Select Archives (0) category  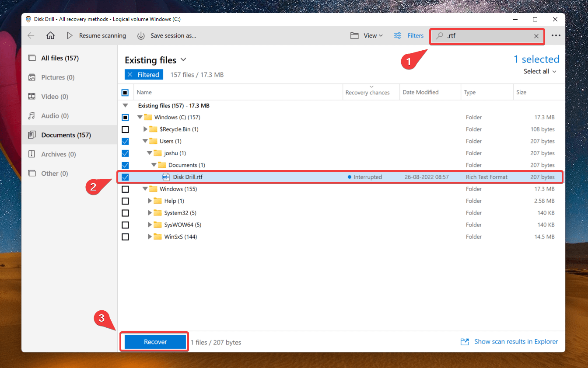[70, 154]
